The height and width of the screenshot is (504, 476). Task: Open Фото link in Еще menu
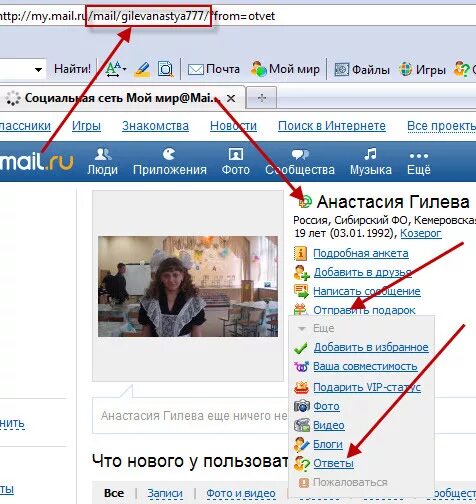[326, 406]
